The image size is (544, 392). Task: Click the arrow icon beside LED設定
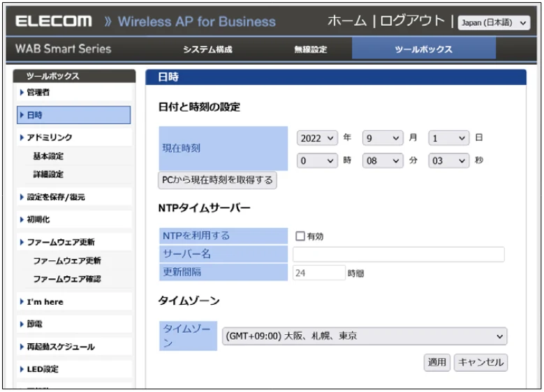[22, 369]
